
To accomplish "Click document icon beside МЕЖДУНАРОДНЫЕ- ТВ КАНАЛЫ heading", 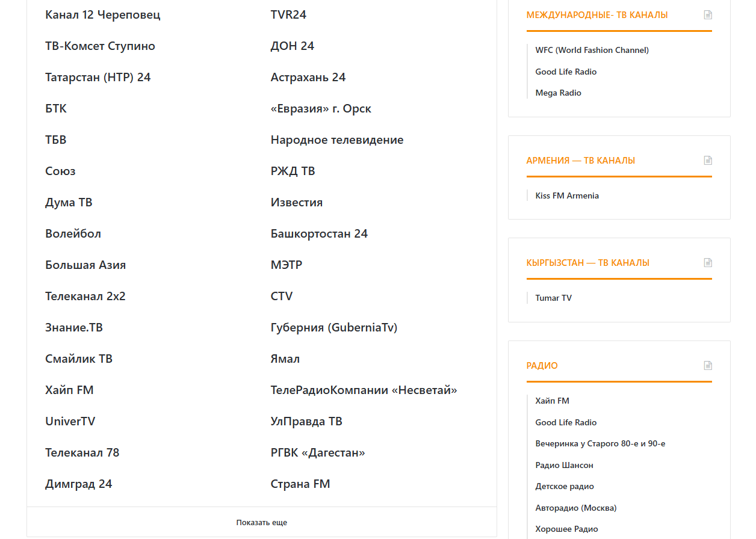I will pos(708,15).
